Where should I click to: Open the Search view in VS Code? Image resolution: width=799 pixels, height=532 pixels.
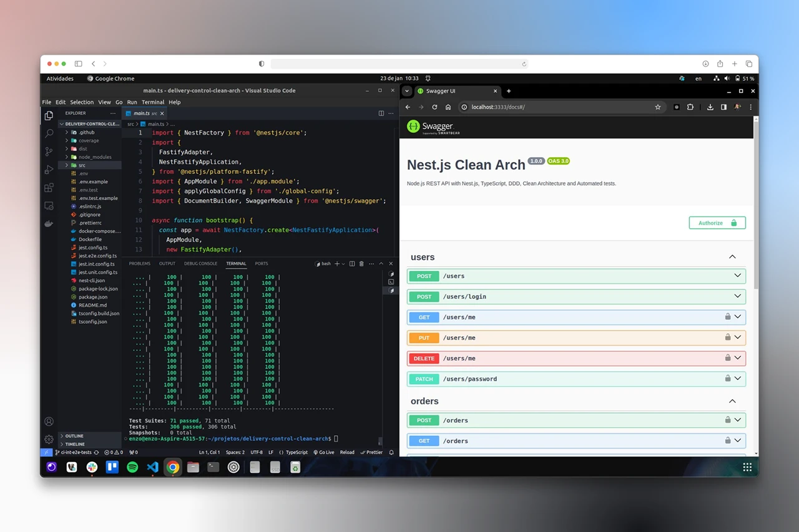point(49,133)
